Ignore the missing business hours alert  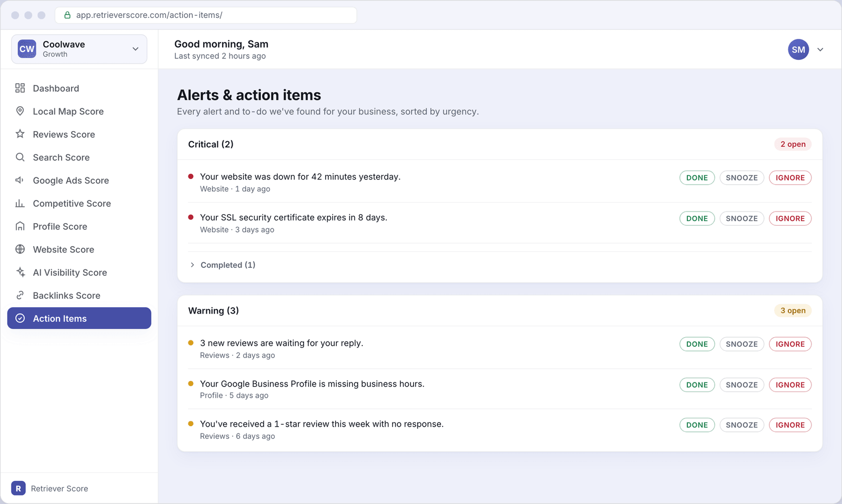click(790, 385)
